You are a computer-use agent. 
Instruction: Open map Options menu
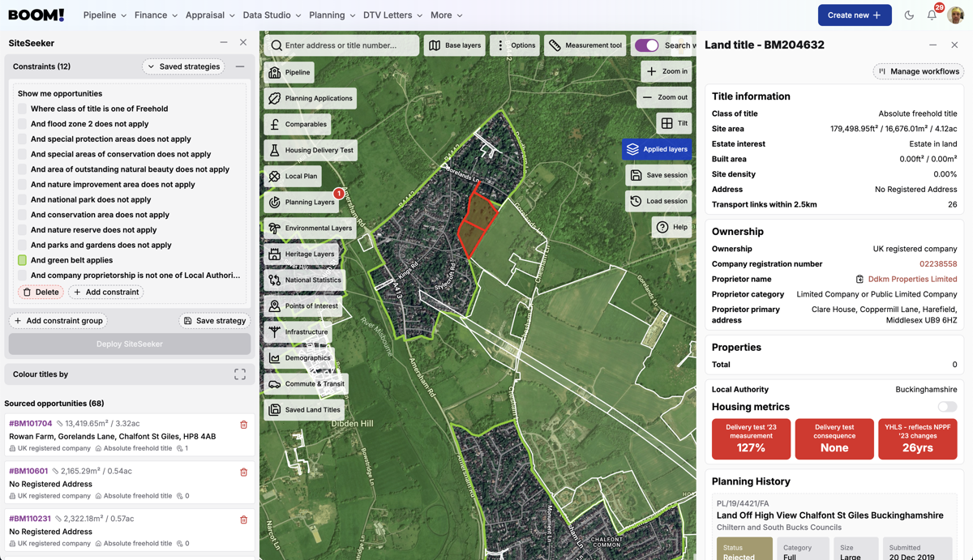515,45
